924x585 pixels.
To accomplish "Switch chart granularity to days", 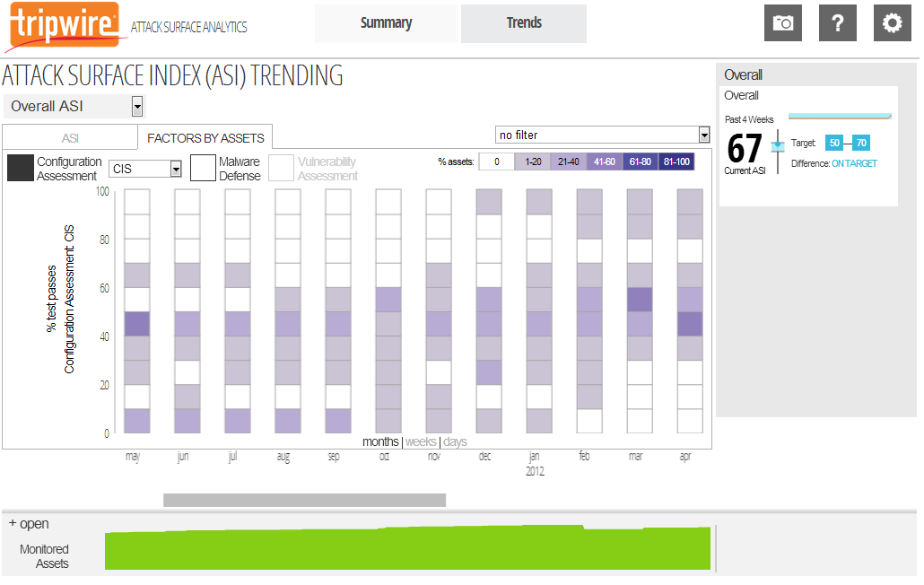I will [x=455, y=441].
